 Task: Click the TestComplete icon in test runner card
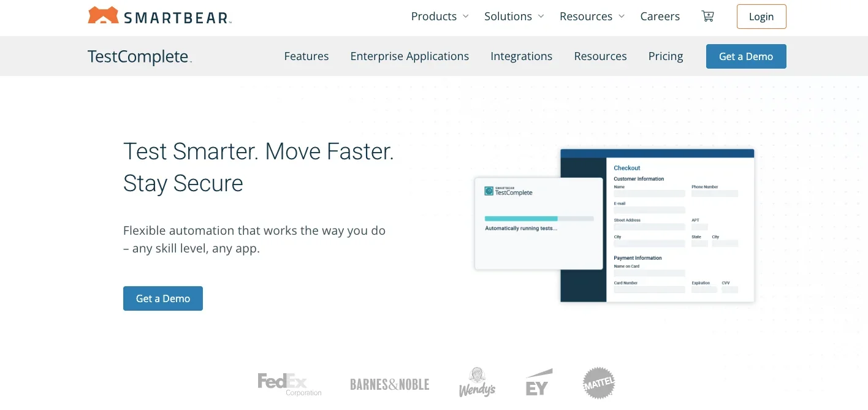point(489,191)
